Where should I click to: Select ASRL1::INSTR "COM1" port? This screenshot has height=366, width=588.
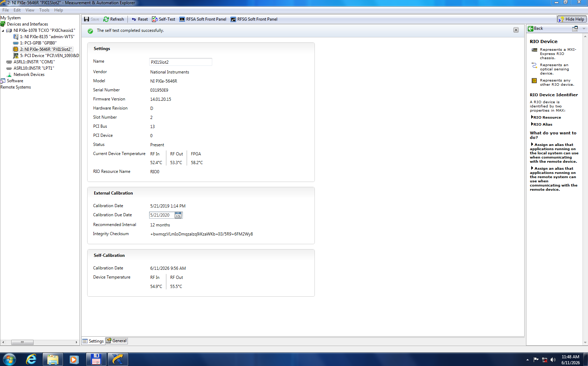(x=34, y=62)
